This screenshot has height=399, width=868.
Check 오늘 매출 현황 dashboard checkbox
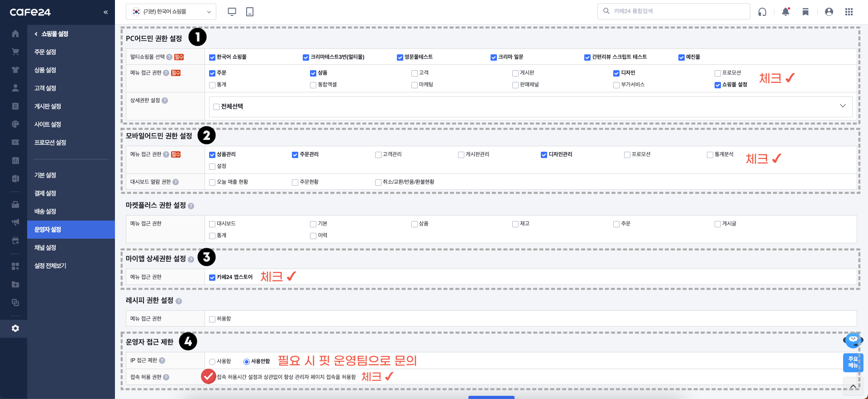(212, 183)
